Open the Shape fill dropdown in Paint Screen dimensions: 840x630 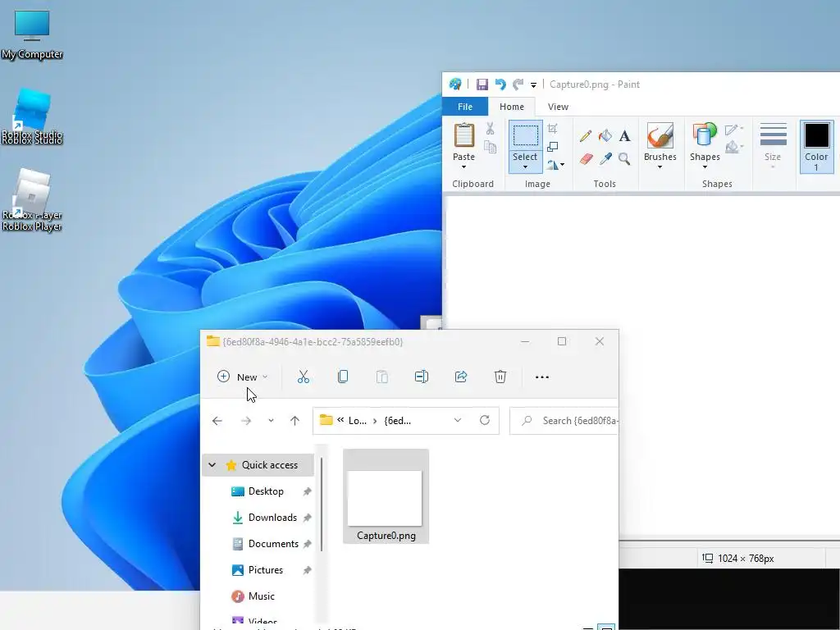click(734, 147)
